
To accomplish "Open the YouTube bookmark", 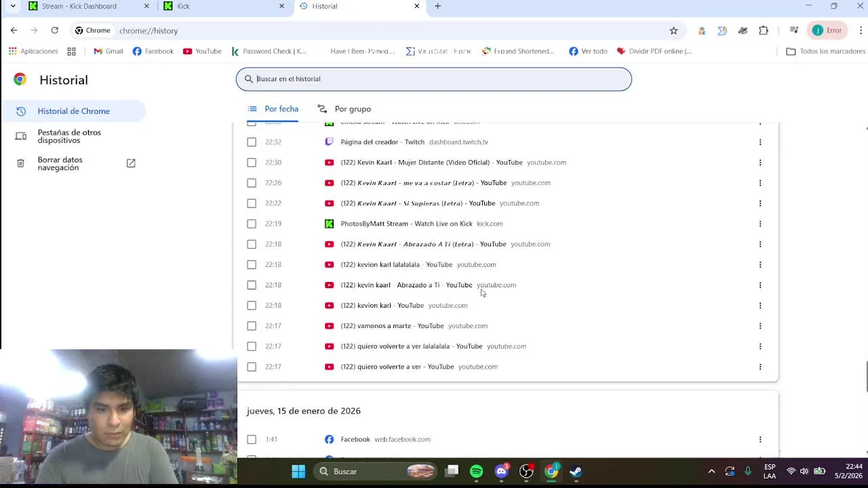I will pos(202,52).
